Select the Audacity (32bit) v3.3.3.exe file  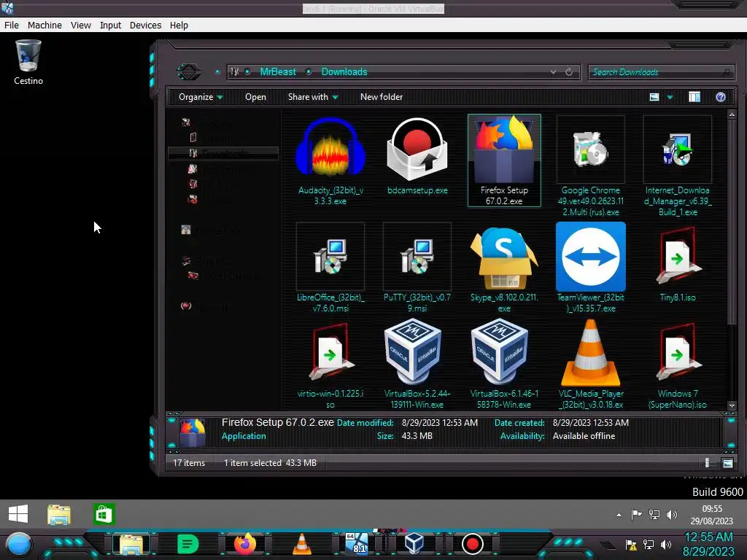330,161
